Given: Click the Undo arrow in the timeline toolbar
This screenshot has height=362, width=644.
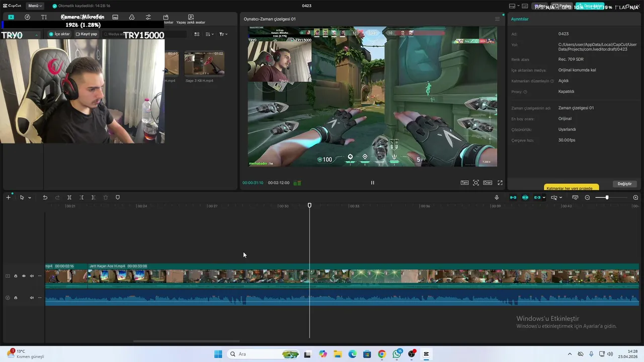Looking at the screenshot, I should coord(45,198).
